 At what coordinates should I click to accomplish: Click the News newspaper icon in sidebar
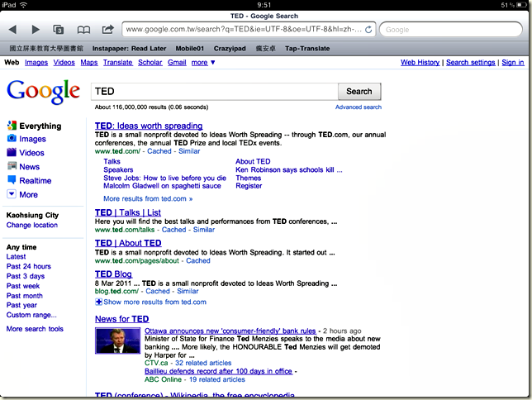point(12,166)
